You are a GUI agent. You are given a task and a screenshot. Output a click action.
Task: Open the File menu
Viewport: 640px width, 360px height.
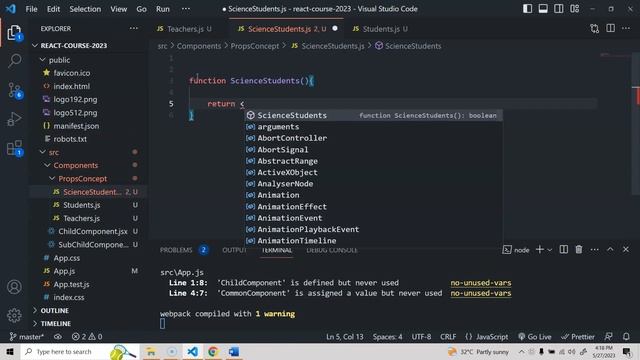[x=31, y=9]
